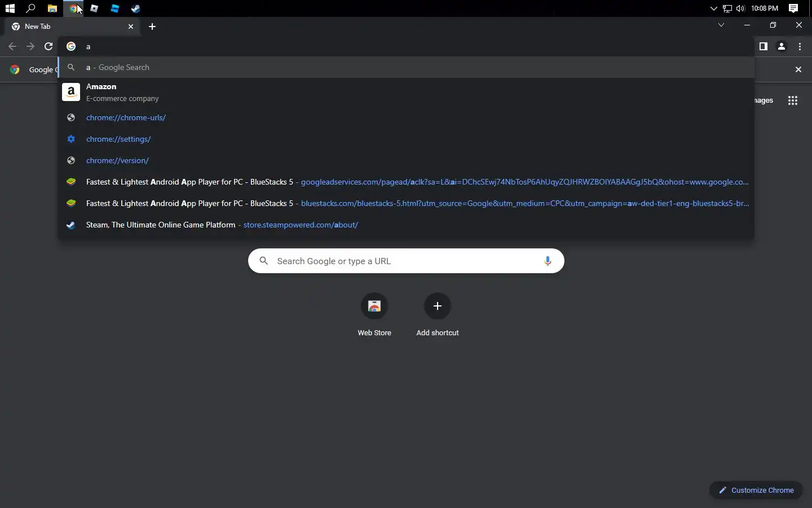Open the tab search dropdown arrow
Screen dimensions: 812x508
click(721, 25)
